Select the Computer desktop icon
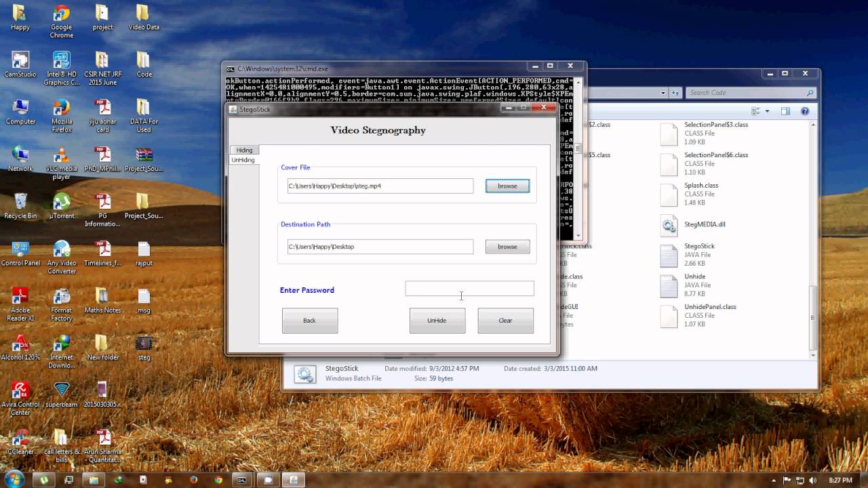The image size is (868, 488). point(20,112)
